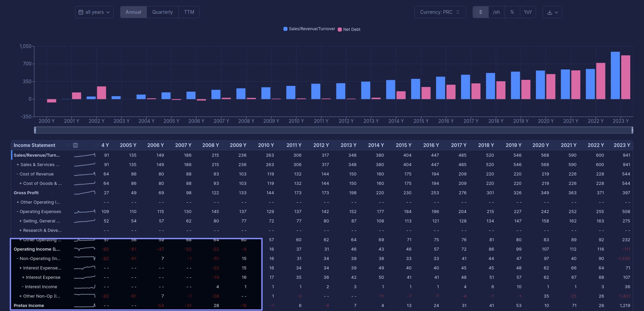Expand the Sales & Services row
The image size is (644, 311).
18,165
